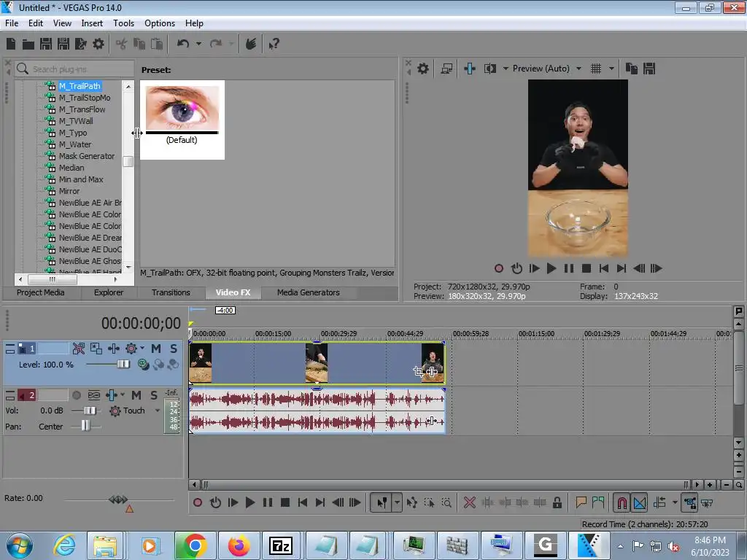Insert a marker on the timeline
Screen dimensions: 747x560
[x=581, y=502]
